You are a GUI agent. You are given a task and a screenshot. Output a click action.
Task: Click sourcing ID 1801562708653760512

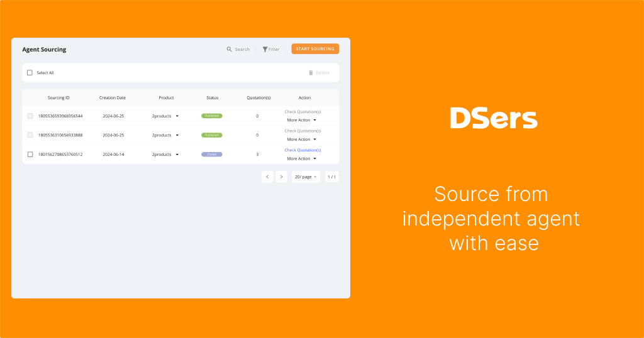[60, 155]
